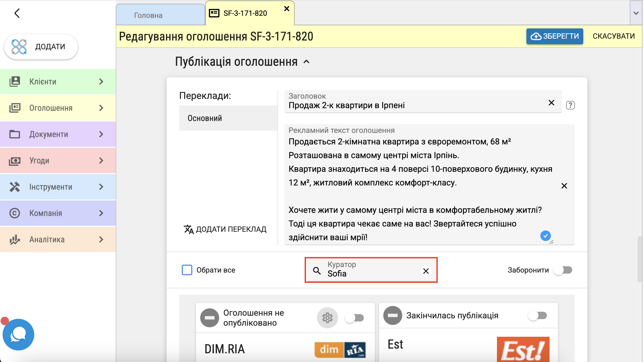Open the chat support bubble
Viewport: 644px width, 362px height.
(x=18, y=334)
